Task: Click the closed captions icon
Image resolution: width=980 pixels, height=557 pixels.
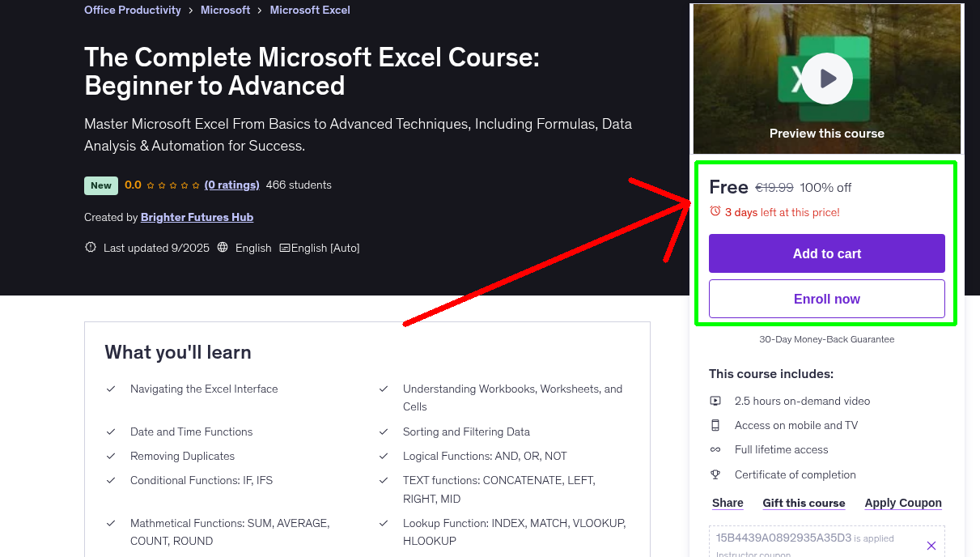Action: 285,248
